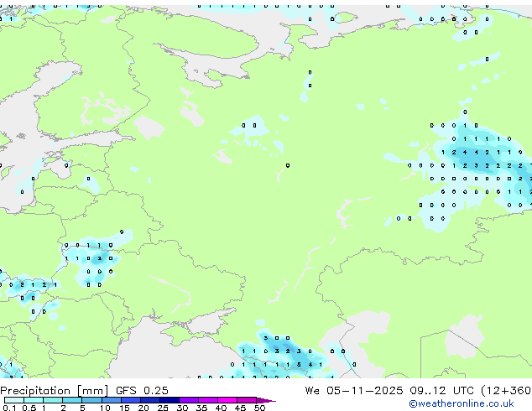
Task: Select the 0.1–0.5 mm legend swatch
Action: [x=14, y=400]
